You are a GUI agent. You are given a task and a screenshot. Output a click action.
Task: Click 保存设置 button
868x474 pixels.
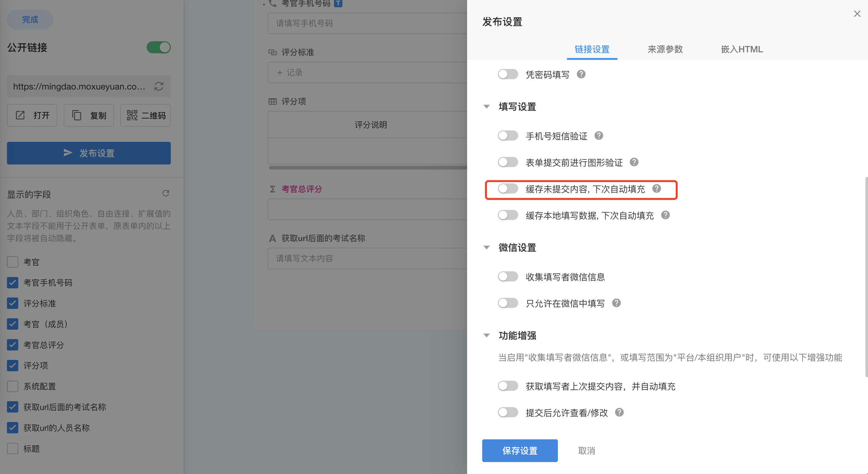(x=520, y=450)
